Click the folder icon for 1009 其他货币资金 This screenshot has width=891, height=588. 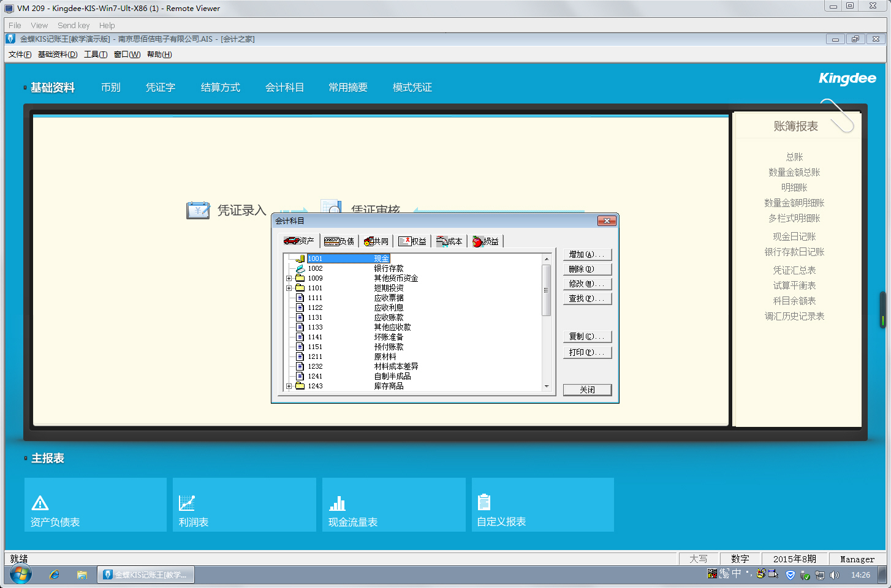click(300, 278)
